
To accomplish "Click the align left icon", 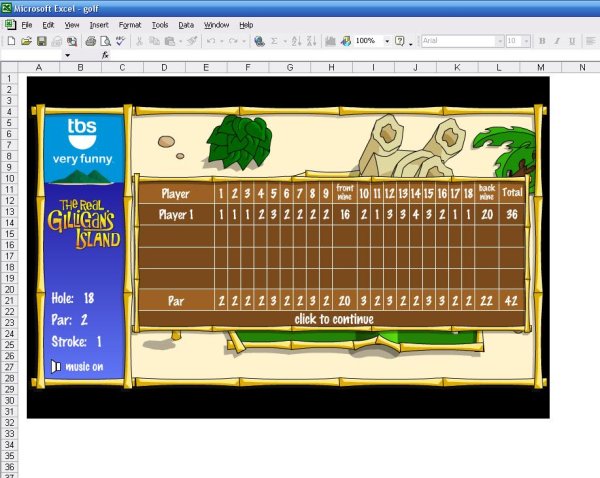I will (x=590, y=41).
